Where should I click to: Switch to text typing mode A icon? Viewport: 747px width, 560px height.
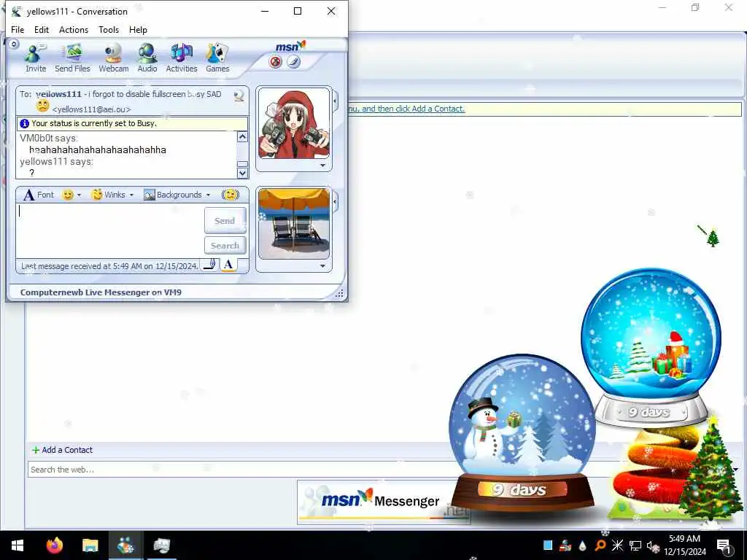coord(228,265)
